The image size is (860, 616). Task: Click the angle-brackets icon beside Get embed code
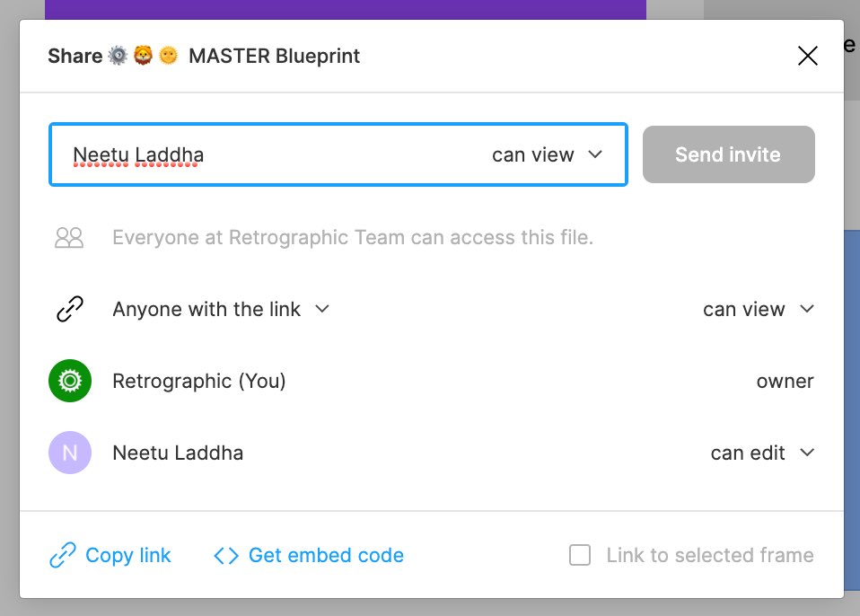click(228, 555)
